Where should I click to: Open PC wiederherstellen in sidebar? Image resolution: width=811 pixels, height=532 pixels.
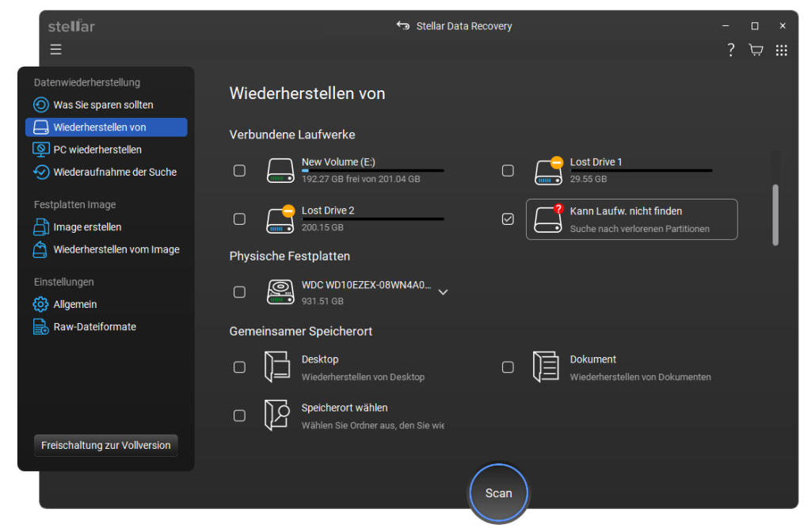(97, 150)
